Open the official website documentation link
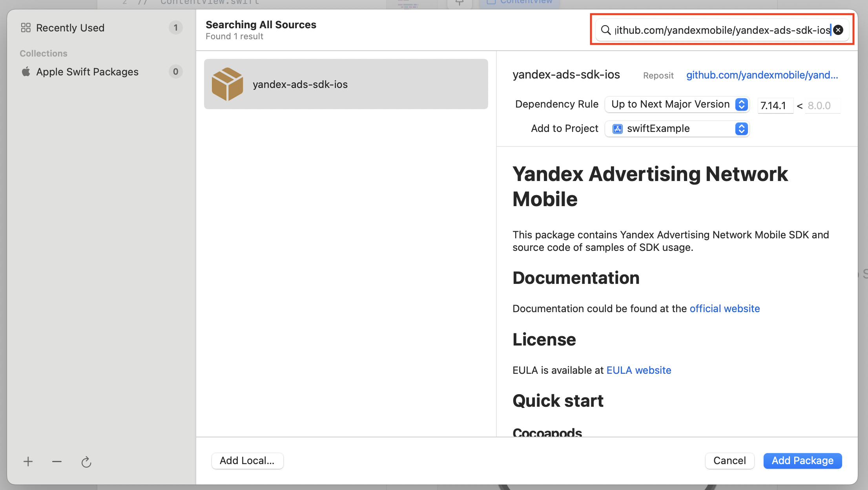The image size is (868, 490). click(x=724, y=309)
